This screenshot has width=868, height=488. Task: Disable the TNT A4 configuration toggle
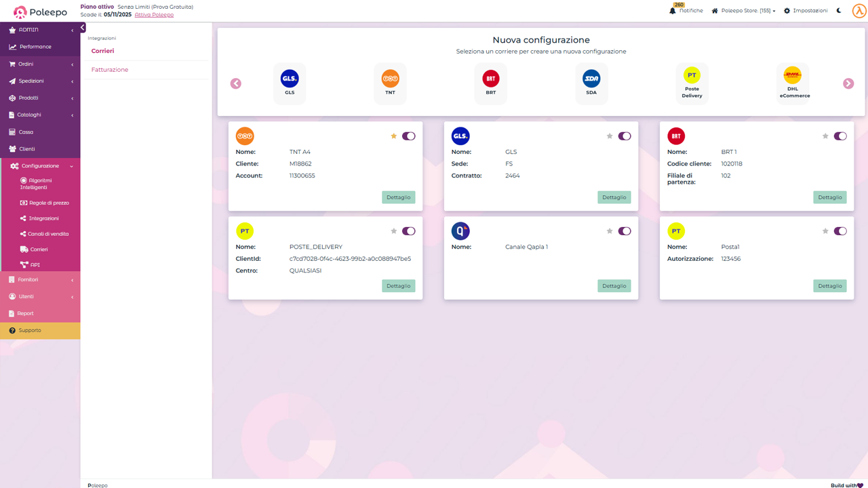(x=409, y=136)
